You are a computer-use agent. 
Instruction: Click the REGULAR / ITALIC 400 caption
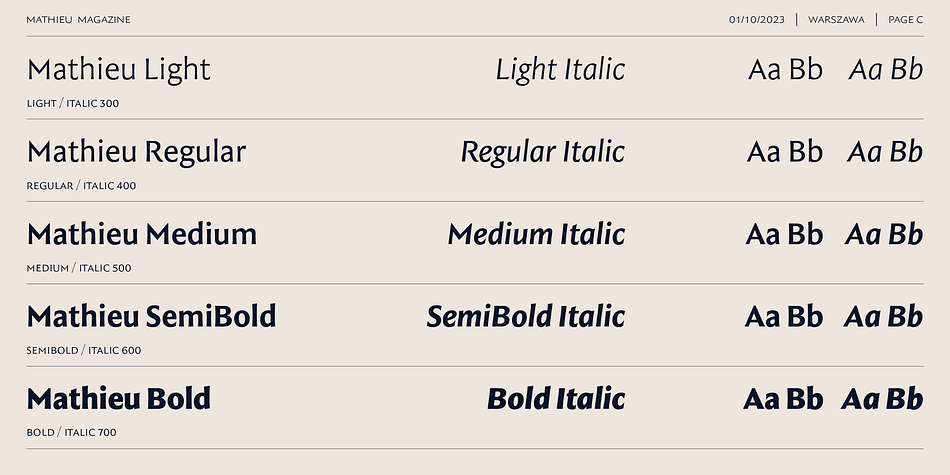[81, 185]
